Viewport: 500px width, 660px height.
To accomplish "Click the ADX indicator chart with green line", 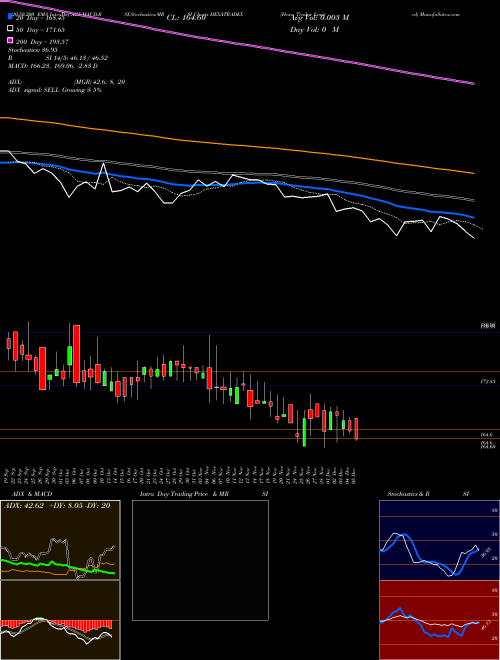I will 60,540.
